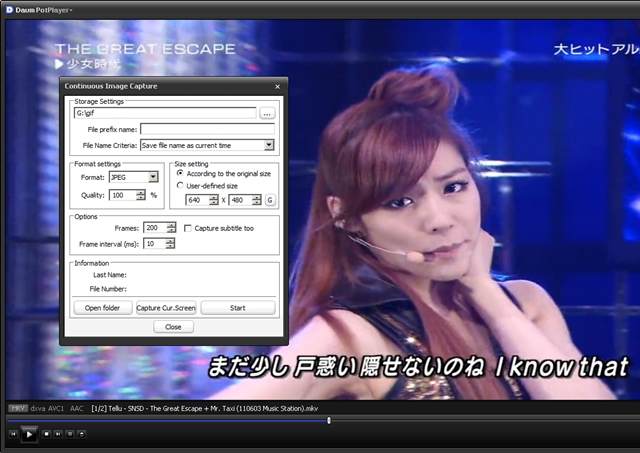Click the AVC1 codec label
The height and width of the screenshot is (453, 640).
(56, 408)
